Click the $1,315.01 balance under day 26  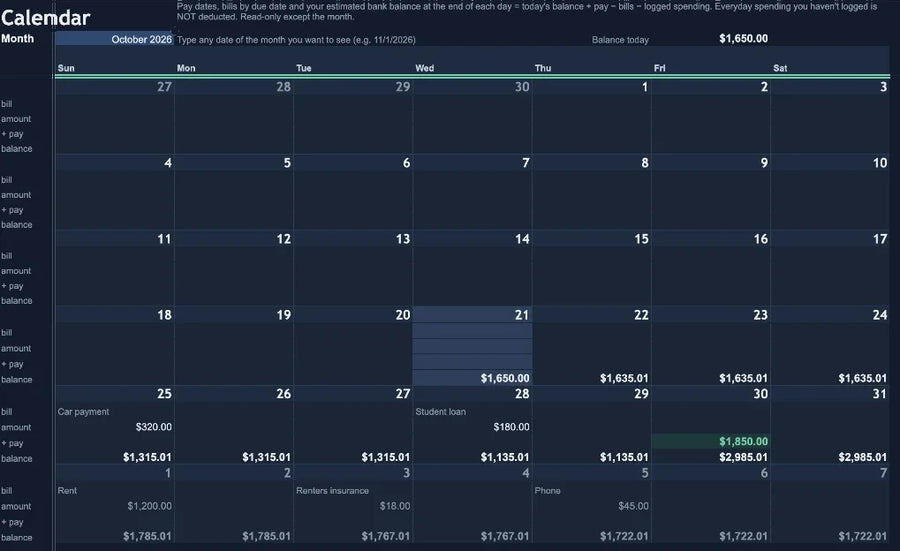click(266, 457)
